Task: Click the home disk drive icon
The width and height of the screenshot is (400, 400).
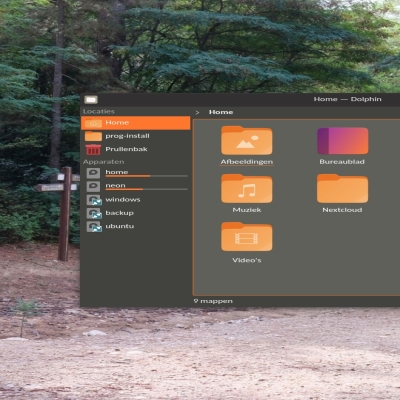Action: (93, 173)
